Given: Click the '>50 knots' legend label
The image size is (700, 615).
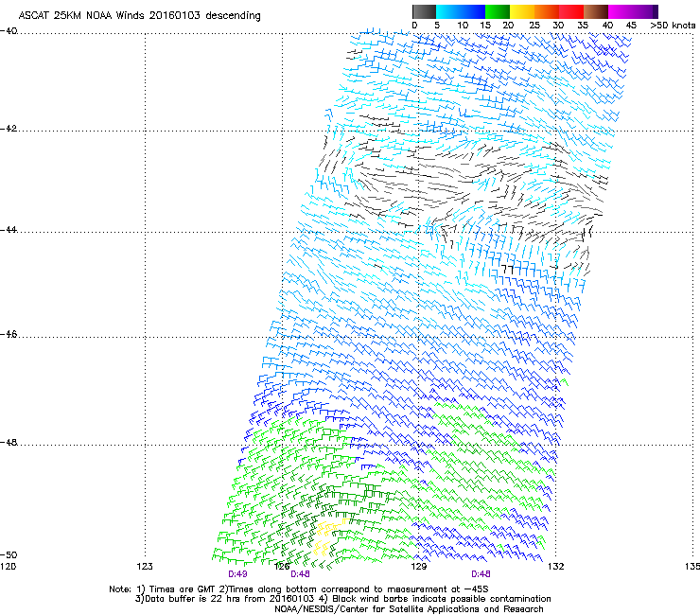Looking at the screenshot, I should (673, 26).
